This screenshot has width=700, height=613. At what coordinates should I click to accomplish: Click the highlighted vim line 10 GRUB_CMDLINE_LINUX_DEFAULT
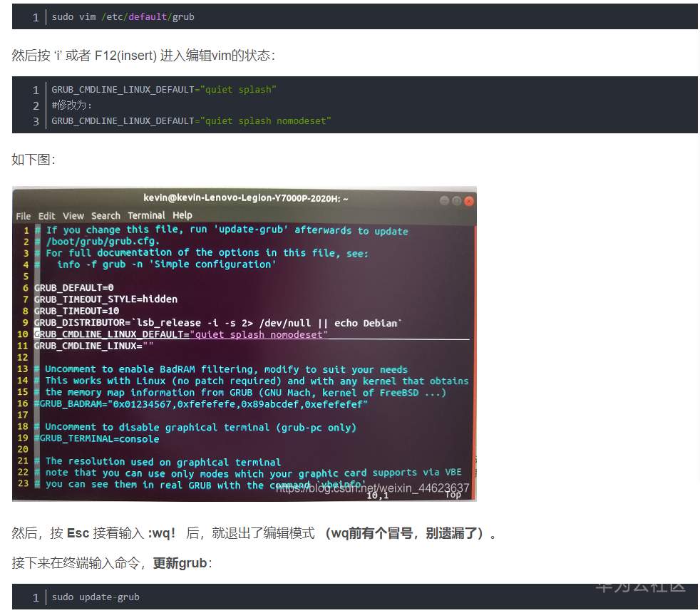pyautogui.click(x=181, y=334)
